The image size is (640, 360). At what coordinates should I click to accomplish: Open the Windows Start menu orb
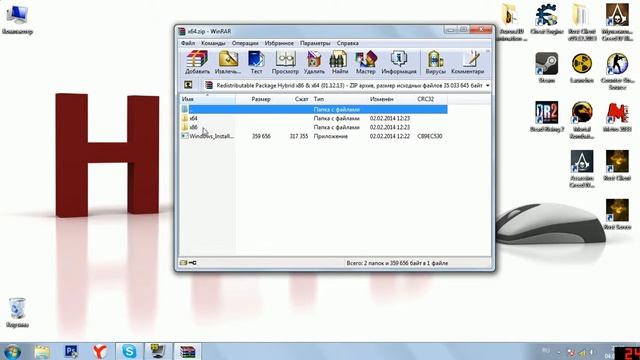coord(12,351)
